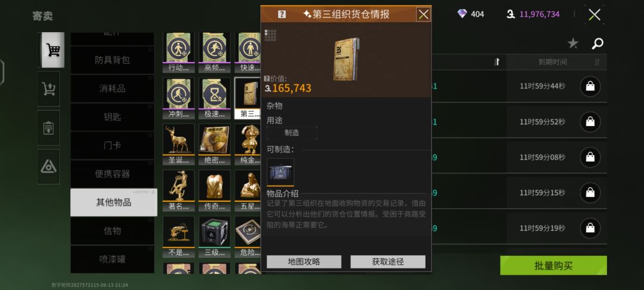This screenshot has height=290, width=644.
Task: Select the 其他物品 category
Action: click(x=114, y=202)
